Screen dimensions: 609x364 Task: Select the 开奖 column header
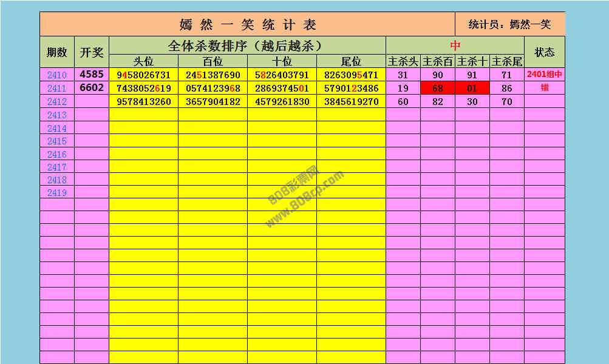[92, 52]
